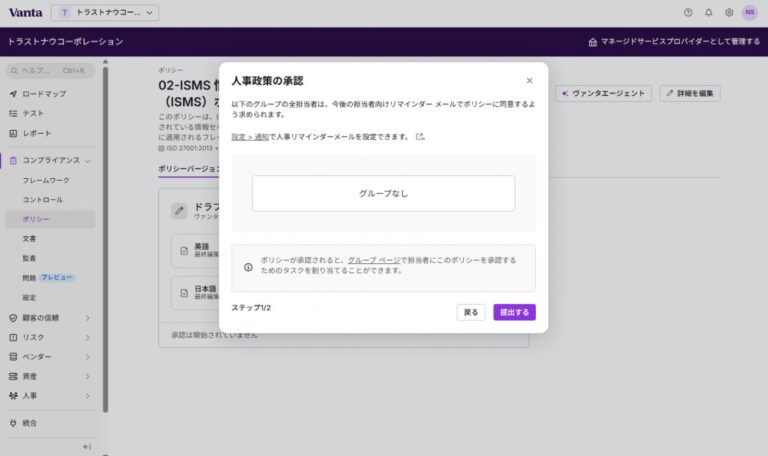Open the 日本語 document row
The image size is (768, 456).
tap(196, 293)
